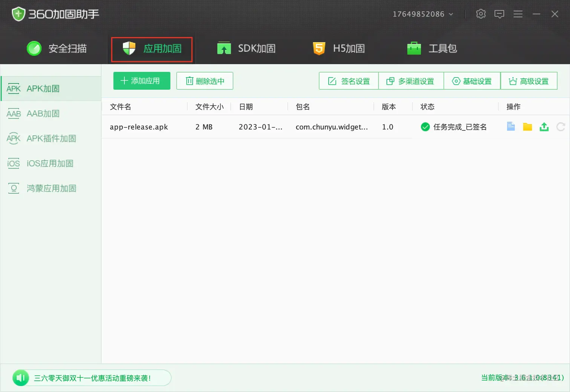
Task: Select iOS应用加固 in sidebar
Action: [51, 163]
